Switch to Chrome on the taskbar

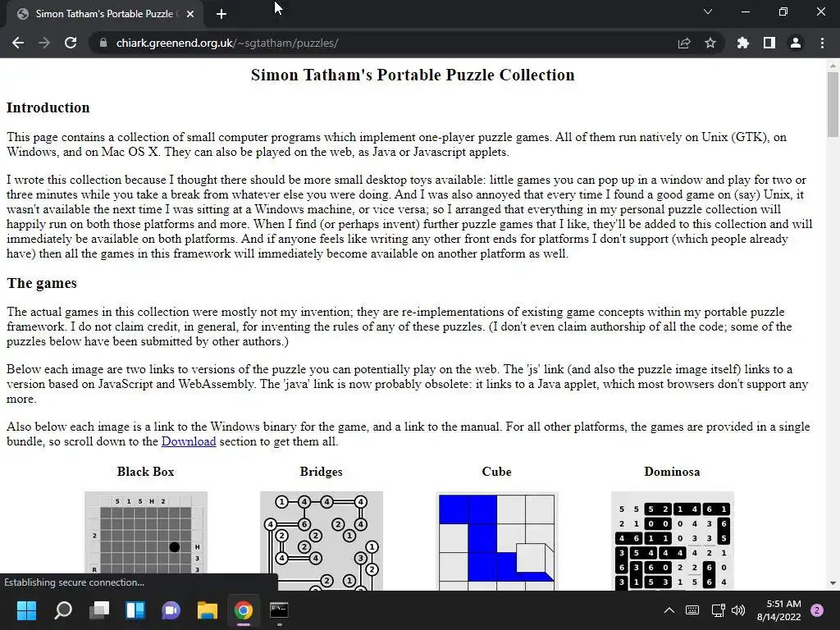click(x=243, y=610)
